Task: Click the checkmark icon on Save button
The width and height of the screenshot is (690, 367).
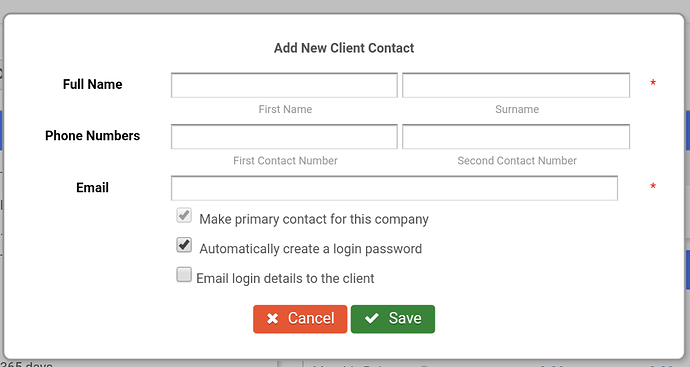Action: (372, 318)
